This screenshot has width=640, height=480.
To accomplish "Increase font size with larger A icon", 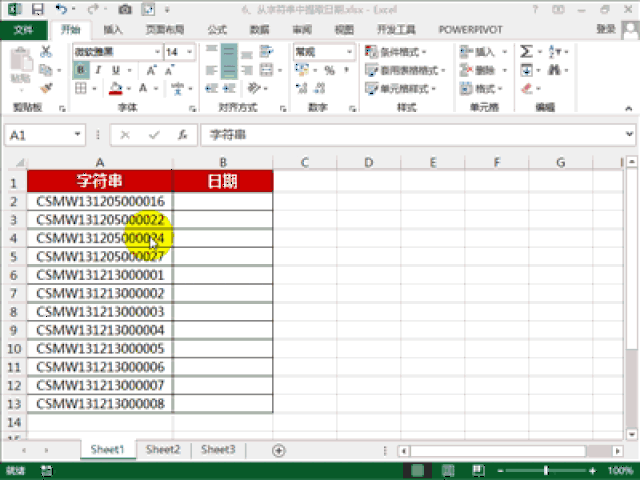I will coord(151,70).
